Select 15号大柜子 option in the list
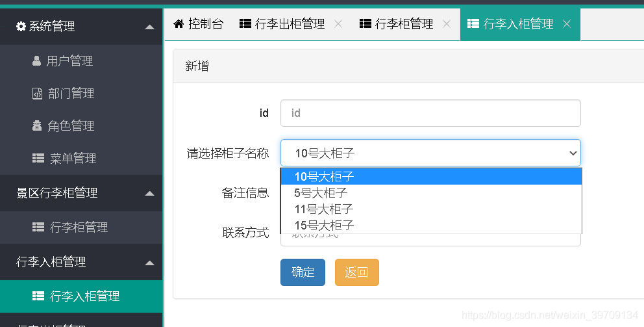 tap(324, 226)
